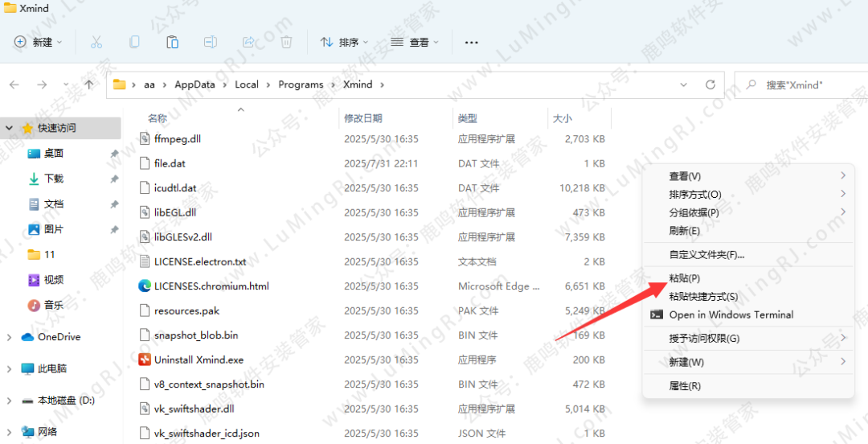The width and height of the screenshot is (868, 444).
Task: Click the Programs breadcrumb in address bar
Action: pyautogui.click(x=301, y=84)
